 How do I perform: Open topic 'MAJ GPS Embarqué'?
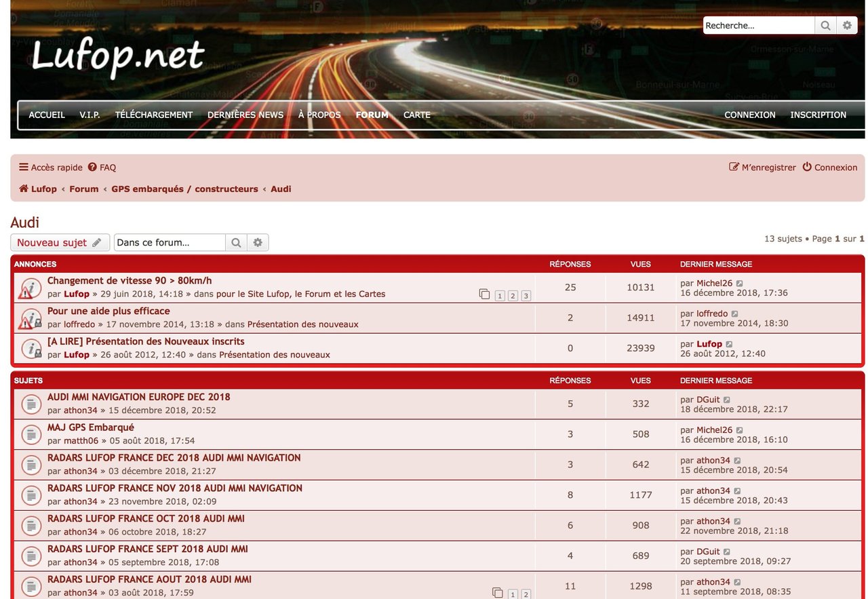click(91, 427)
